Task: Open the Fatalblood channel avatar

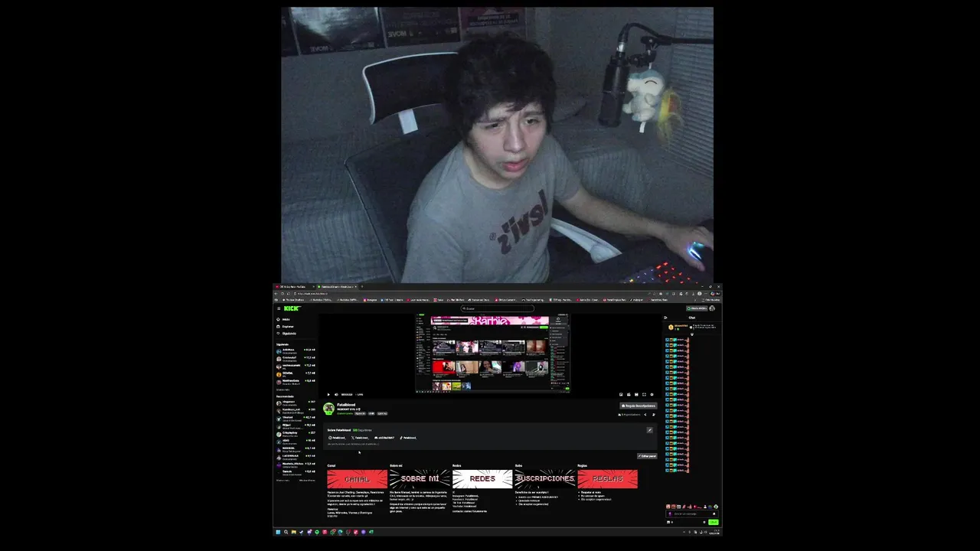Action: [x=328, y=409]
